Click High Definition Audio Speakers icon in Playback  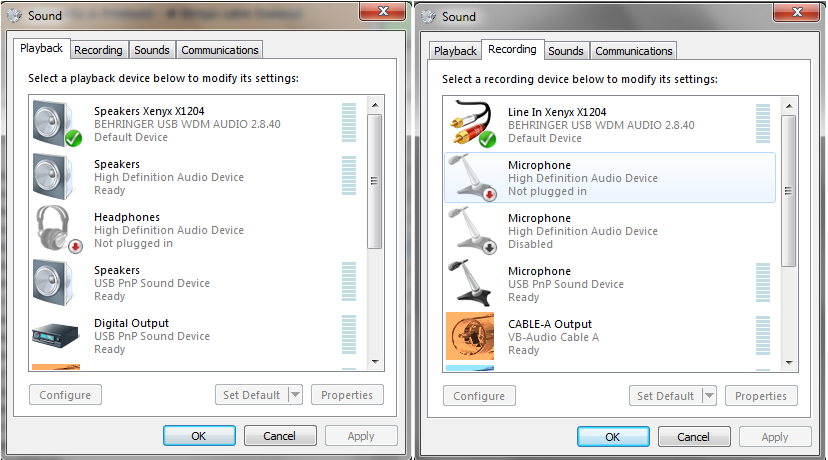click(x=53, y=176)
